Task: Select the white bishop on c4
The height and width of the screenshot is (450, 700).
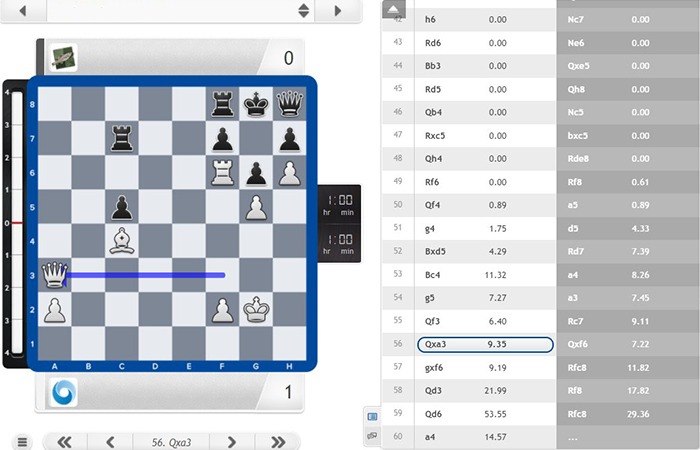Action: pos(121,241)
